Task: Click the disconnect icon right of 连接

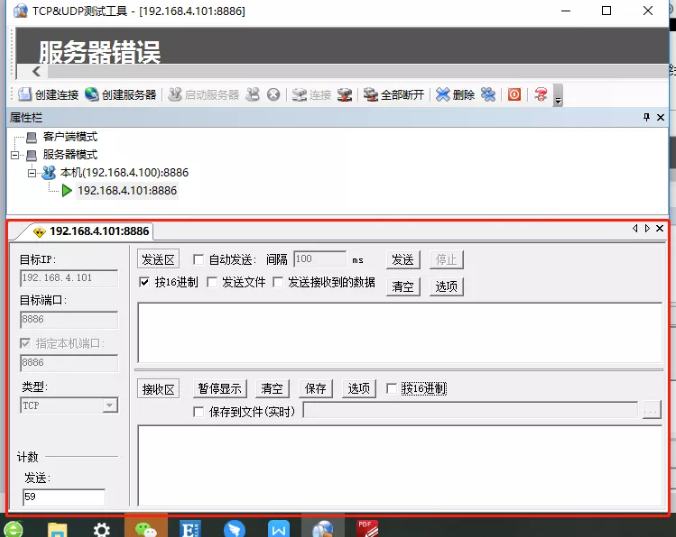Action: tap(344, 94)
